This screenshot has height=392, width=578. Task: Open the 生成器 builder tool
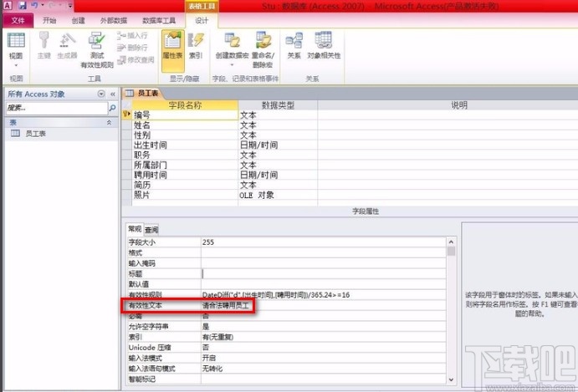pos(68,45)
